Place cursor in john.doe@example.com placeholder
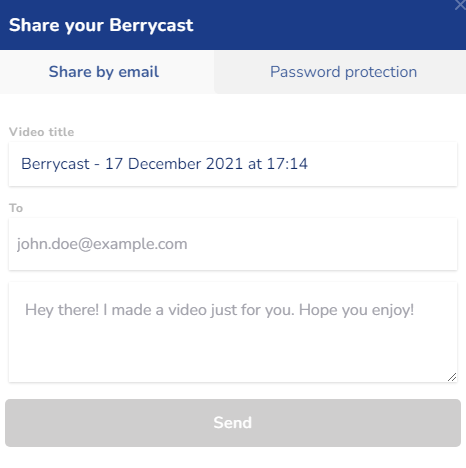 [102, 244]
